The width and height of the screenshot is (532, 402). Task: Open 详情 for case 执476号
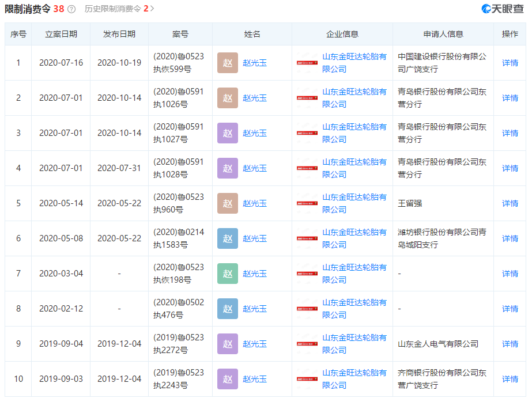510,309
